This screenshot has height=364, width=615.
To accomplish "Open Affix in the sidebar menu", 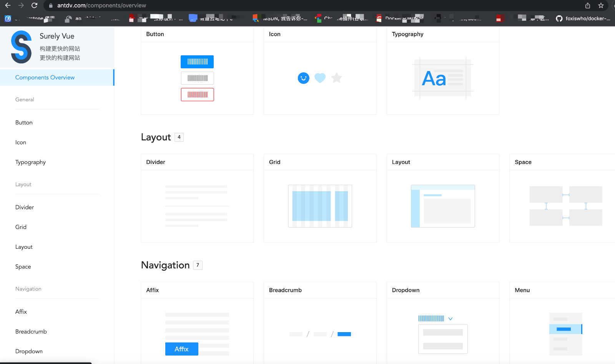I will pos(21,312).
